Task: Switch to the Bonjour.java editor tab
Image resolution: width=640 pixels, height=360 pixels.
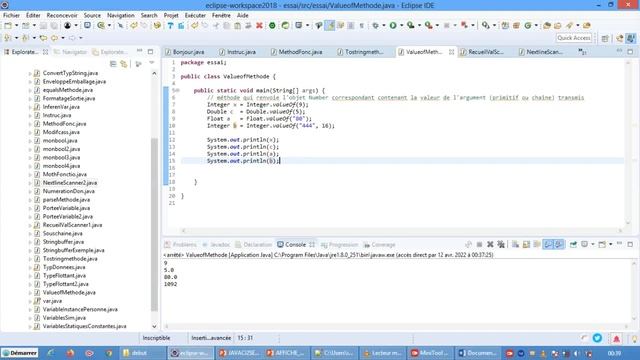Action: tap(188, 52)
